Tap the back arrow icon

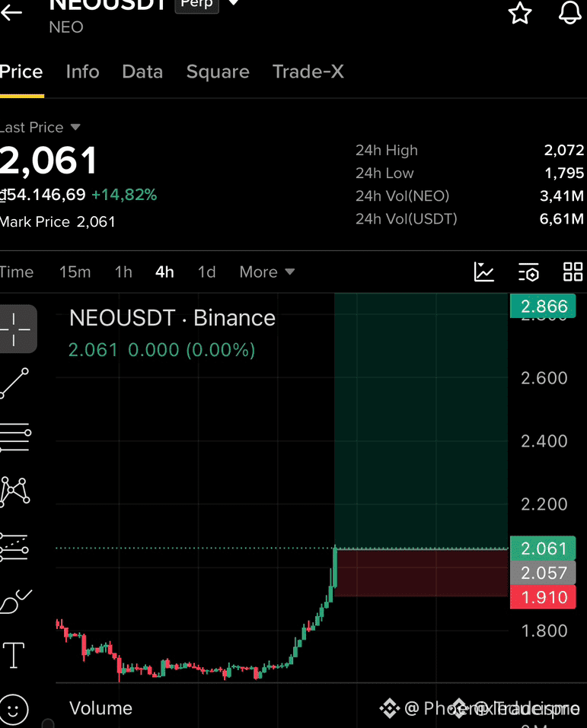[x=11, y=12]
